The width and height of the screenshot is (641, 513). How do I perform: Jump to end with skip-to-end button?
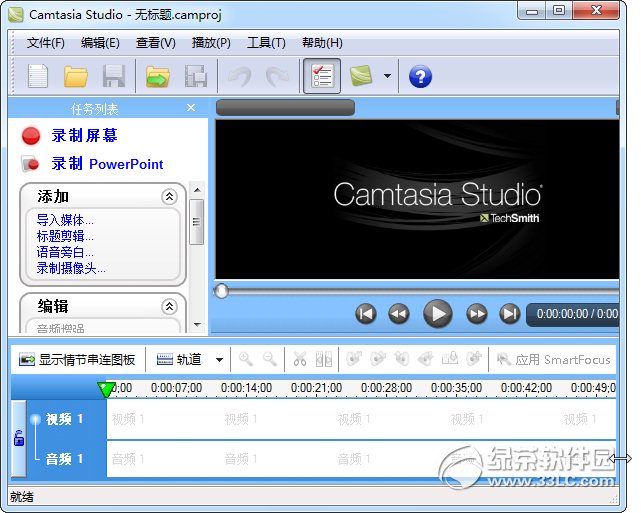510,314
